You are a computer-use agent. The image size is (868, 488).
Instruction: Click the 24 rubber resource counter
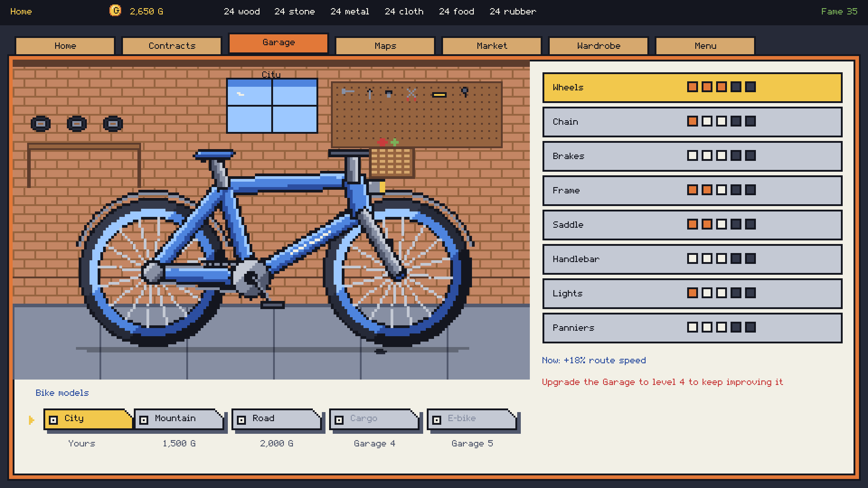513,11
